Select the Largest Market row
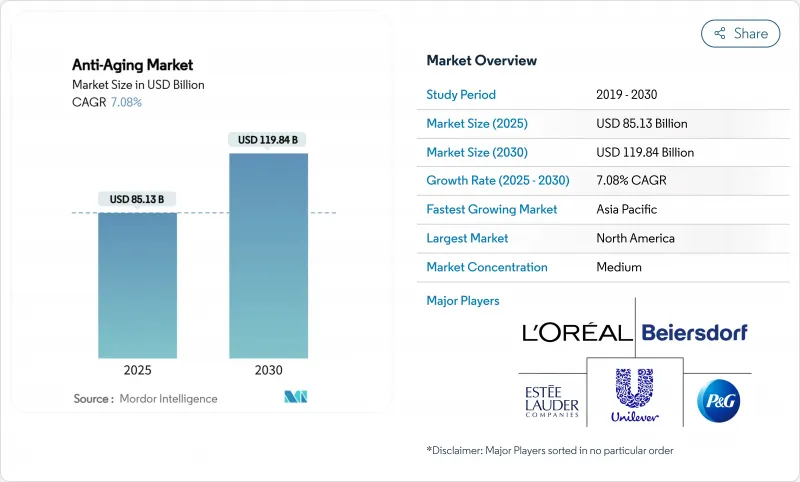Screen dimensions: 800x482 (588, 238)
